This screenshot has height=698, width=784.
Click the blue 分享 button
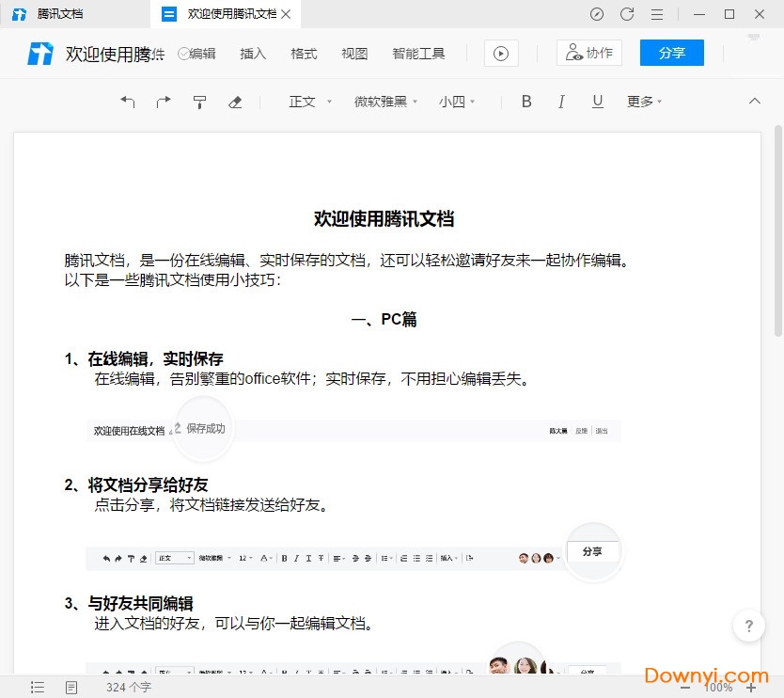click(671, 53)
